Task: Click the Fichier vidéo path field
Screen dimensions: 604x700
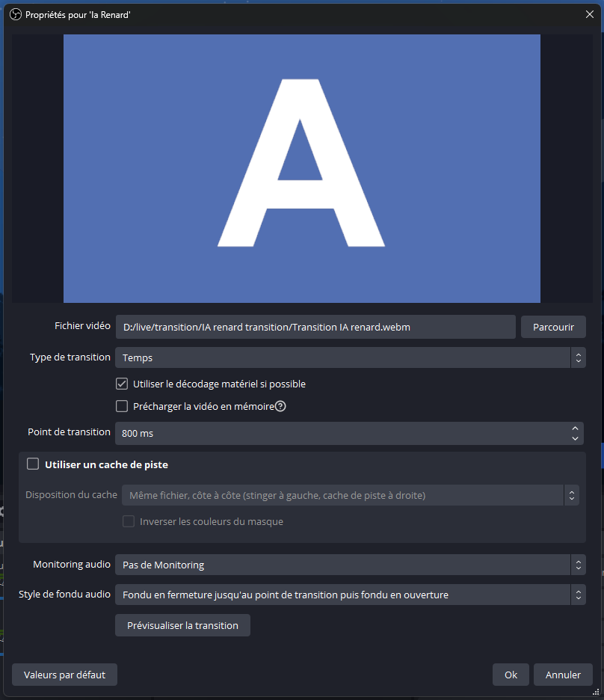Action: (x=315, y=327)
